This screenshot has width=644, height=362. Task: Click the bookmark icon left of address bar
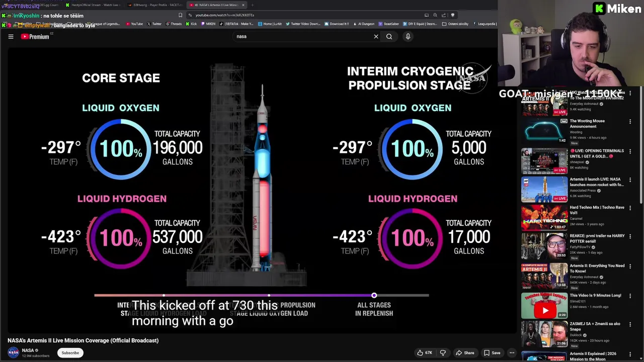[180, 15]
